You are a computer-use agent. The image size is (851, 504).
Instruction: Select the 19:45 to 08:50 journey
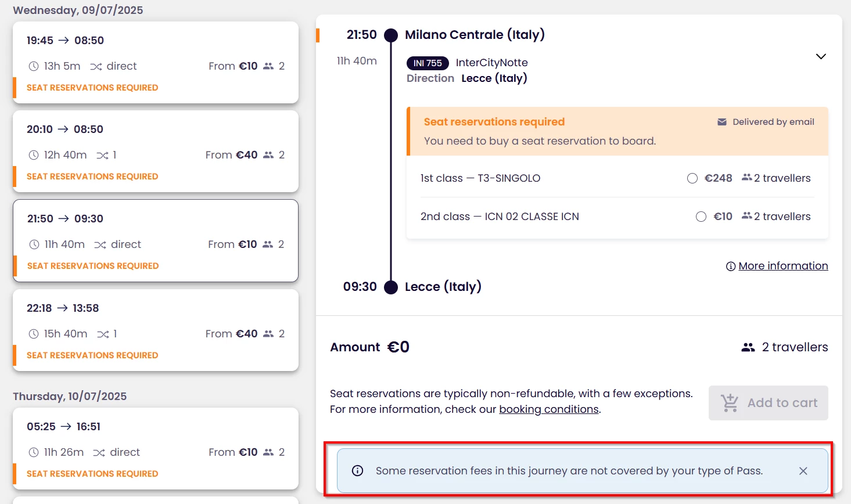[156, 63]
